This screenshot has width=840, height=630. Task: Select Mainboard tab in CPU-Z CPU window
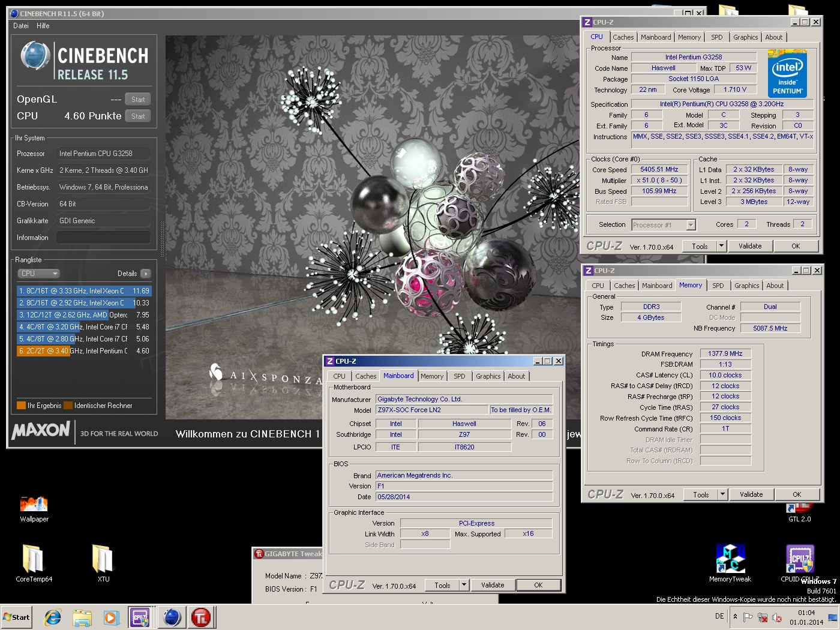click(x=656, y=37)
